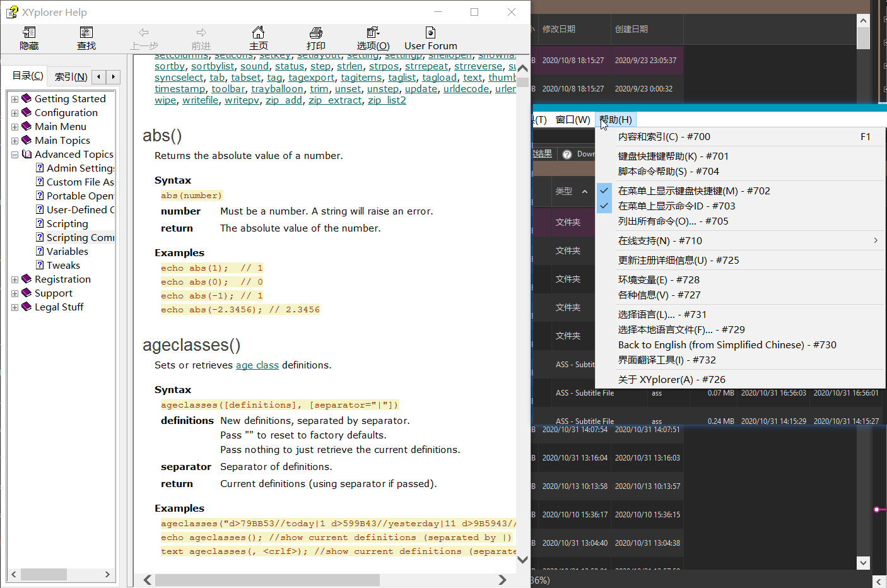Click the Registration book icon
This screenshot has height=588, width=887.
[x=26, y=279]
